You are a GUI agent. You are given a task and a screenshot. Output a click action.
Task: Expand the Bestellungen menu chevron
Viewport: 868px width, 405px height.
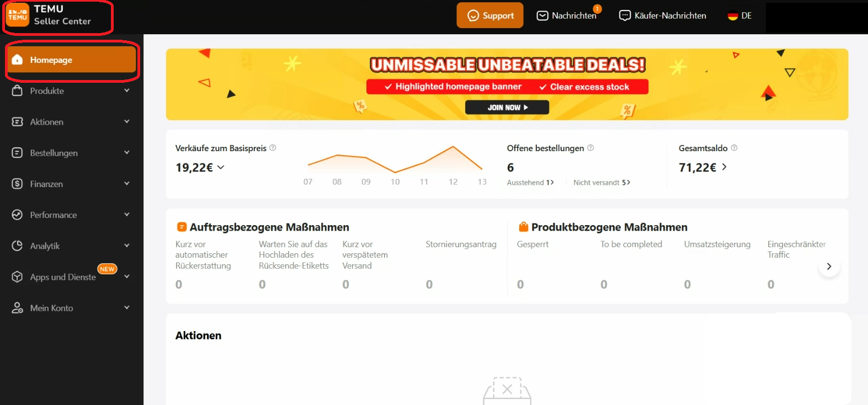(126, 152)
